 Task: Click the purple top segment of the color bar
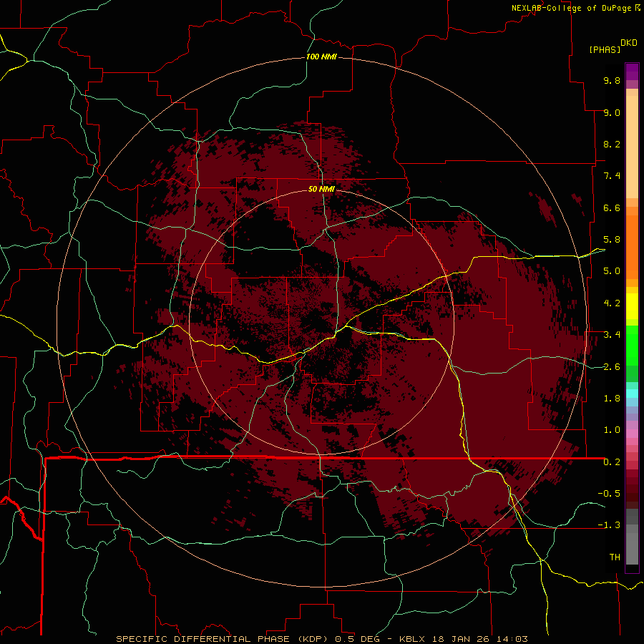(x=632, y=72)
